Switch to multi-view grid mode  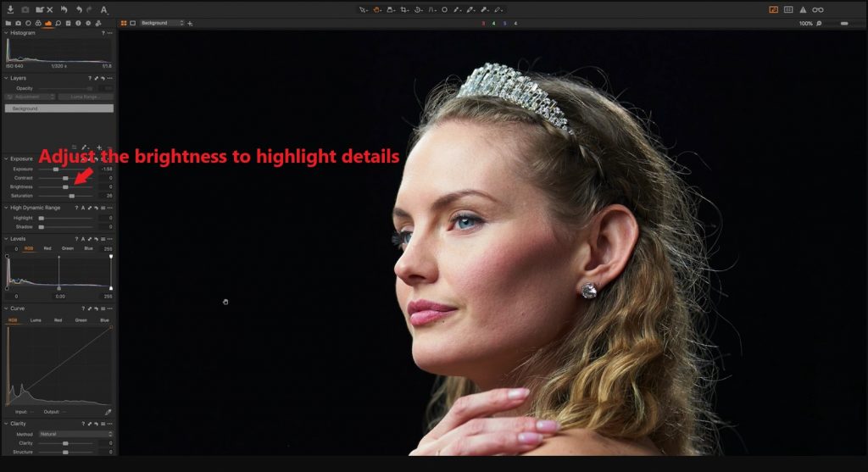124,23
